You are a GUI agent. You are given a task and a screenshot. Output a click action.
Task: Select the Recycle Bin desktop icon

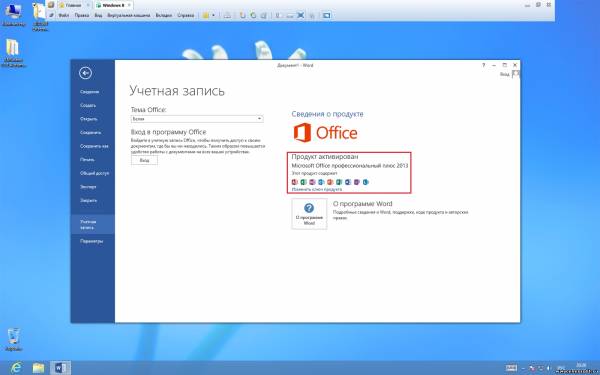click(14, 339)
